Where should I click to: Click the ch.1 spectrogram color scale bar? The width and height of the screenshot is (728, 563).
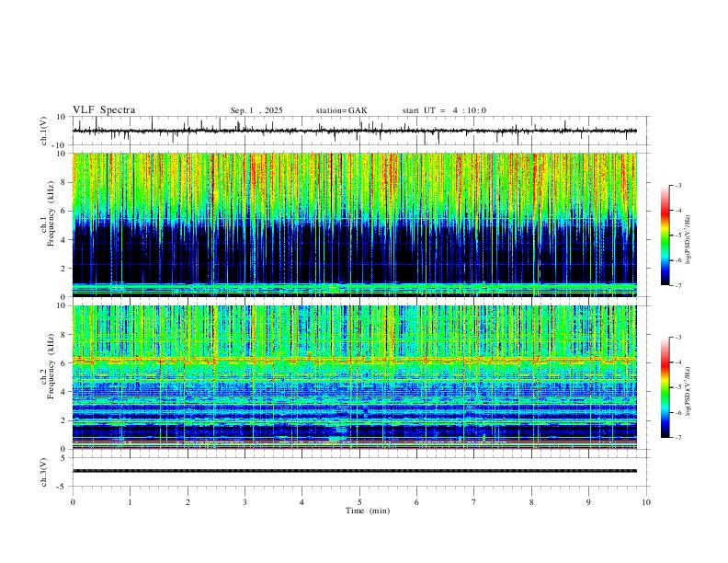[x=665, y=236]
